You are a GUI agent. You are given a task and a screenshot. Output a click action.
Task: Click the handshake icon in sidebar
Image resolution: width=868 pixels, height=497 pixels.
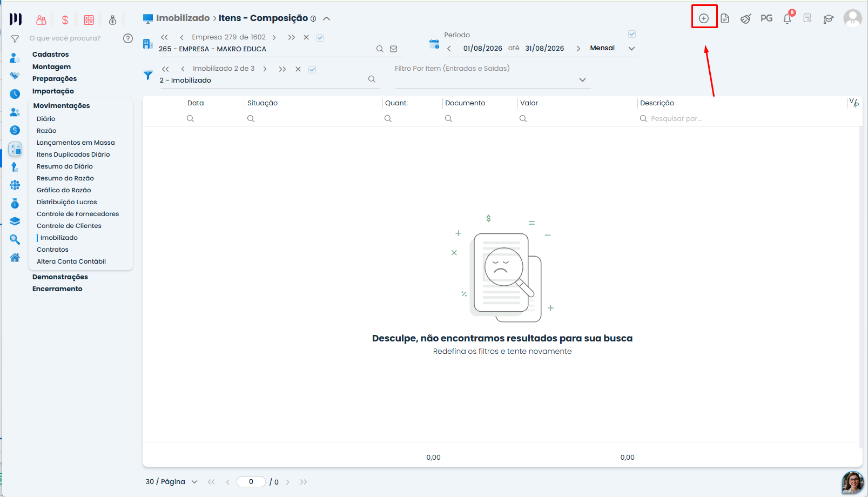tap(15, 76)
